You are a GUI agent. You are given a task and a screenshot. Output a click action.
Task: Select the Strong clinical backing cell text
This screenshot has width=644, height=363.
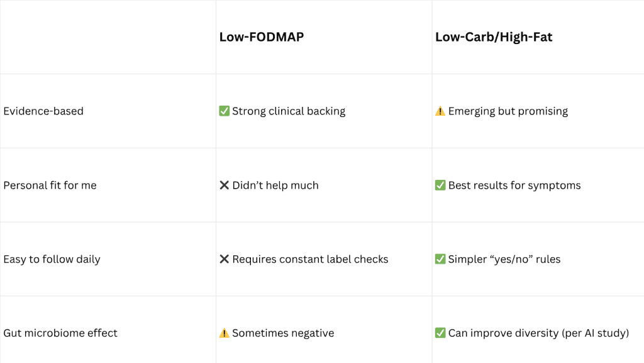click(x=289, y=111)
